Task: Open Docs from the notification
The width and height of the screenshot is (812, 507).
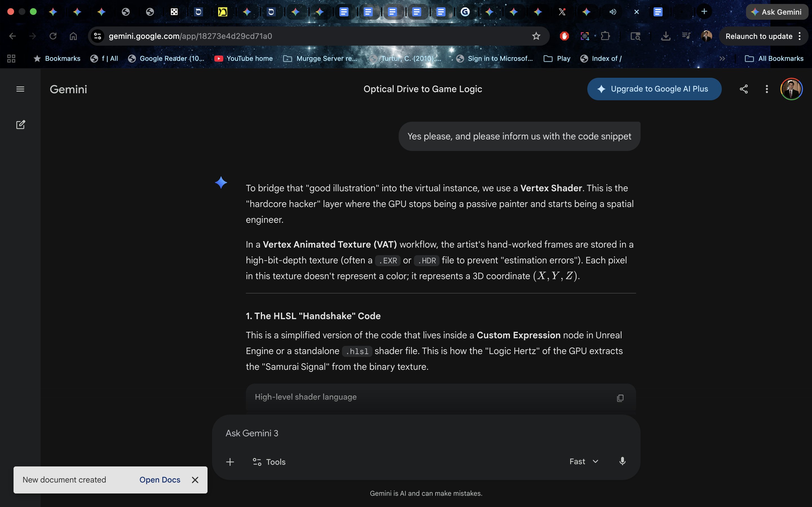Action: tap(160, 480)
